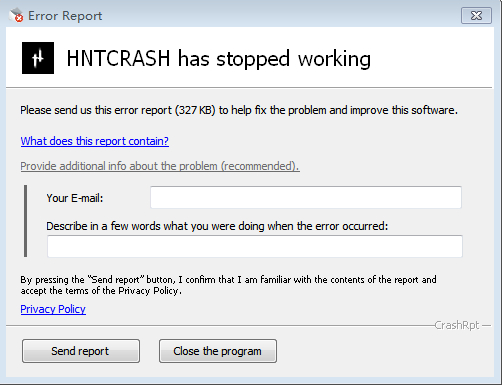
Task: Click the 'Describe in a few words' label
Action: point(217,226)
